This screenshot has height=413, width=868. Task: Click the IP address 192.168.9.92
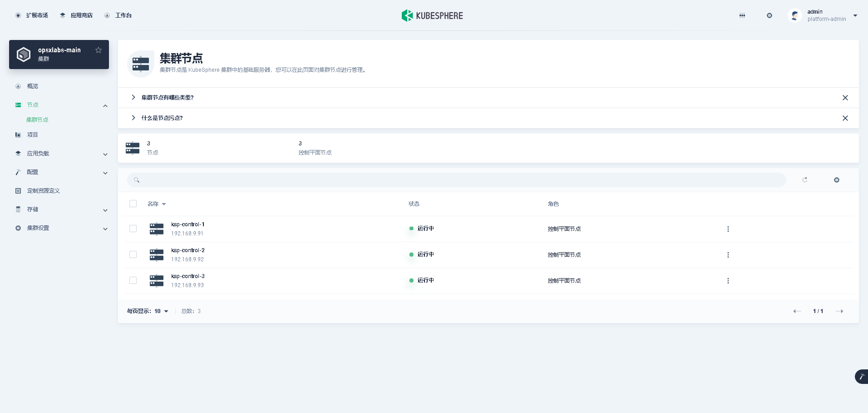[x=187, y=259]
